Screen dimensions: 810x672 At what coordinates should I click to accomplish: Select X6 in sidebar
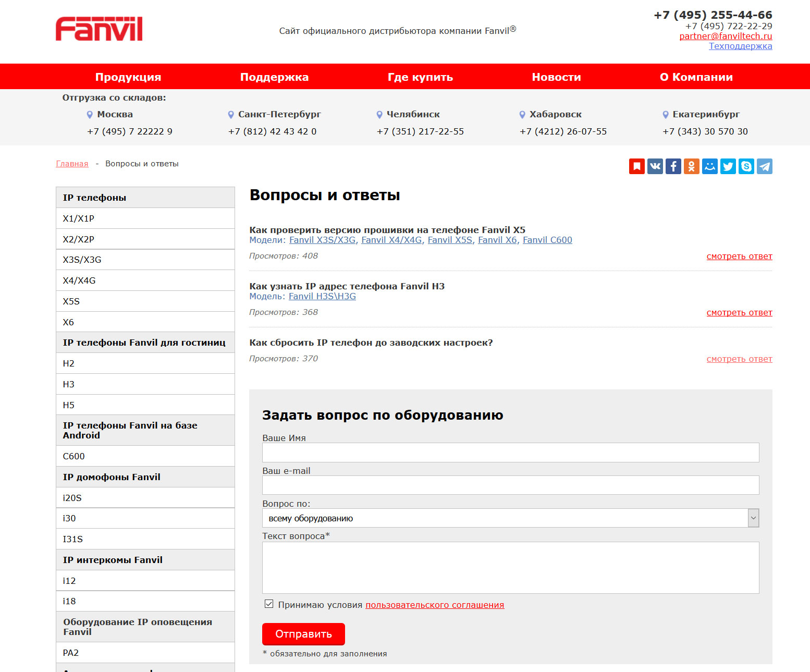tap(145, 322)
